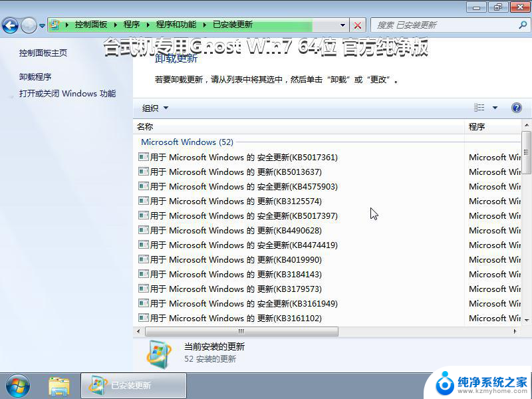This screenshot has height=399, width=532.
Task: Open Help with the question mark icon
Action: point(517,108)
